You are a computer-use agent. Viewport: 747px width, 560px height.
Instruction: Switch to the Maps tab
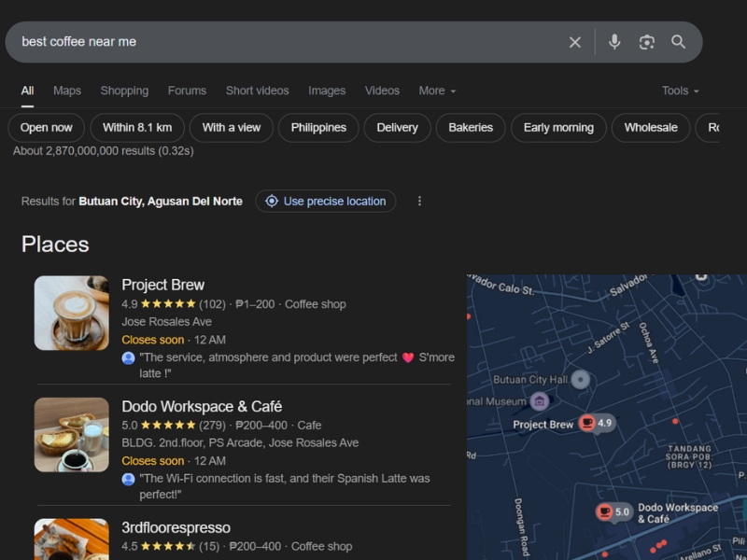pos(66,91)
